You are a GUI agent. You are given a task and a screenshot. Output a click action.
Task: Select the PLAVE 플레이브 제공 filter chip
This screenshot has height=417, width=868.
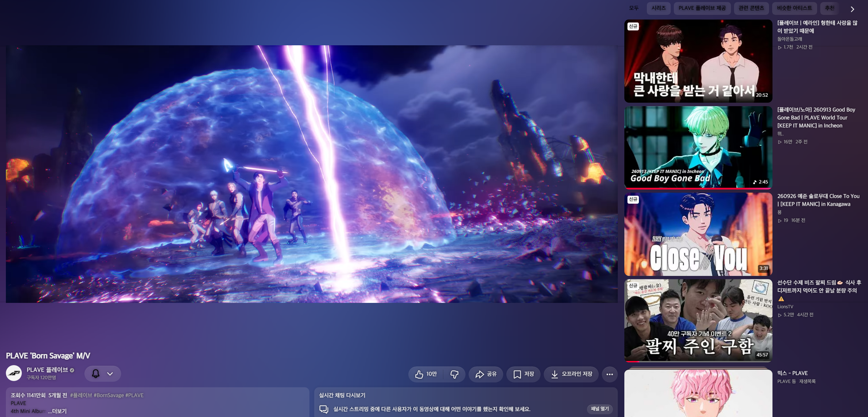tap(702, 8)
